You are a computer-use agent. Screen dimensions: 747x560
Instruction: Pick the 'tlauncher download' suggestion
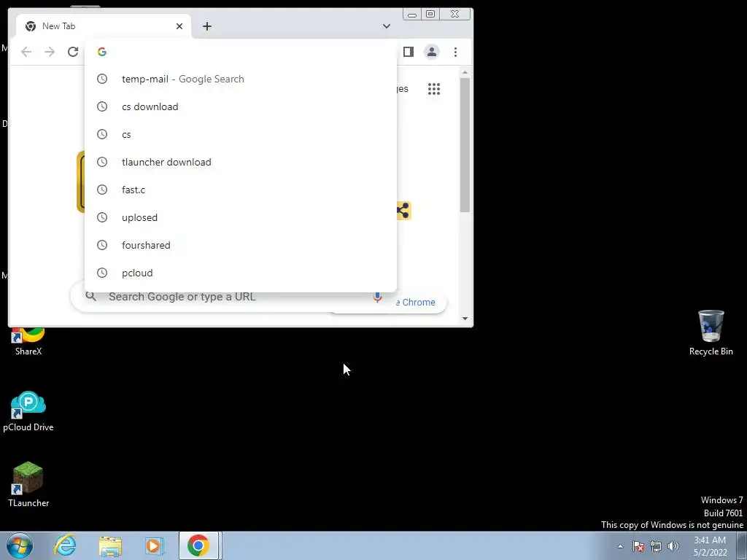point(241,162)
